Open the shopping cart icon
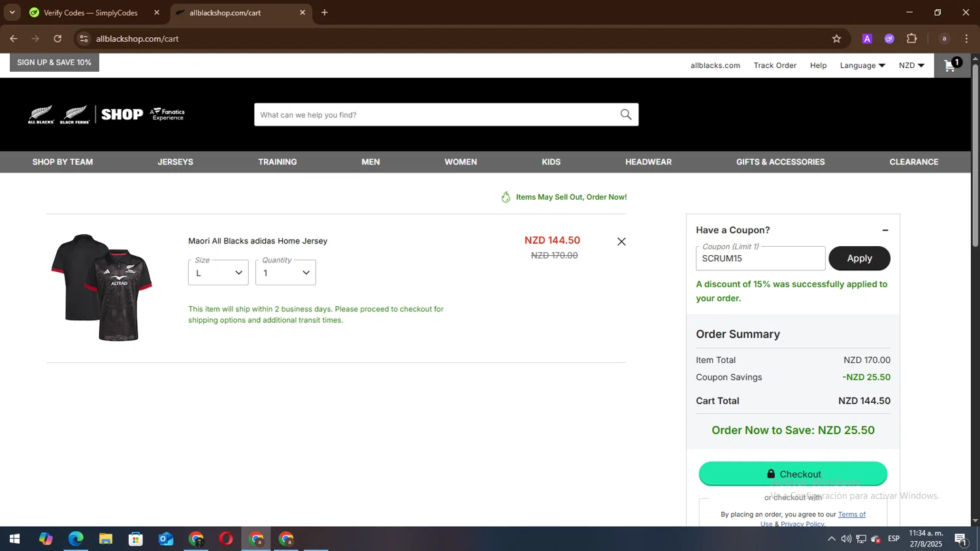The width and height of the screenshot is (980, 551). [952, 65]
